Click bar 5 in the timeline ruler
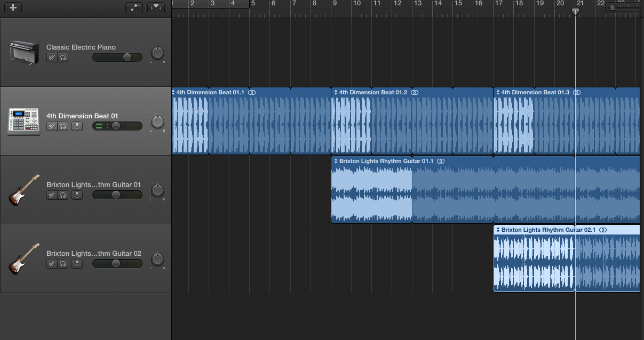 point(253,4)
